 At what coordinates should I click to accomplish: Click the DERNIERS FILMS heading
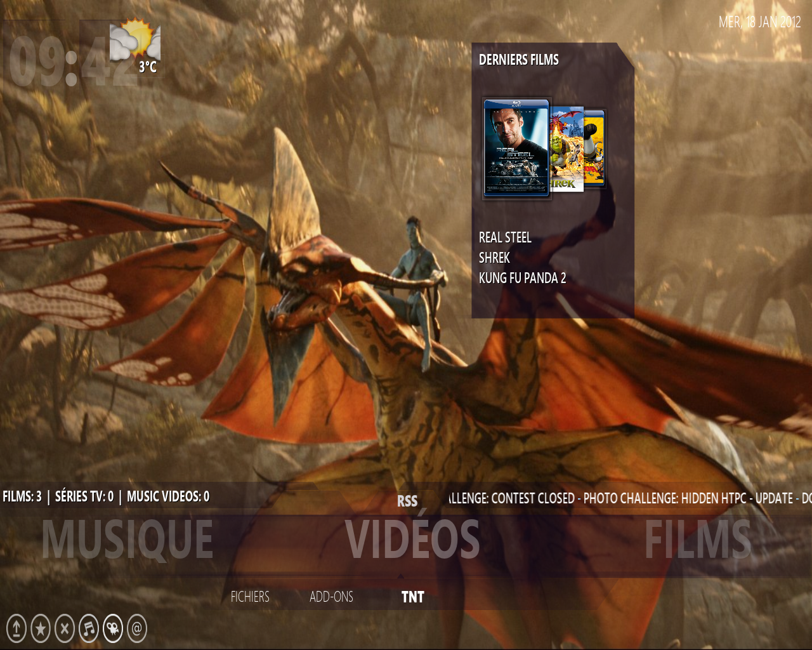(x=518, y=60)
